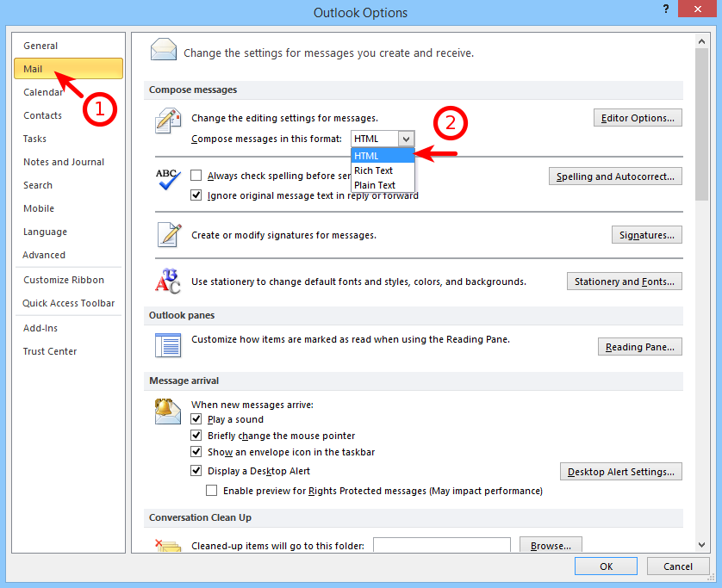The image size is (722, 588).
Task: Click the Conversation Clean Up folder icon
Action: point(168,545)
